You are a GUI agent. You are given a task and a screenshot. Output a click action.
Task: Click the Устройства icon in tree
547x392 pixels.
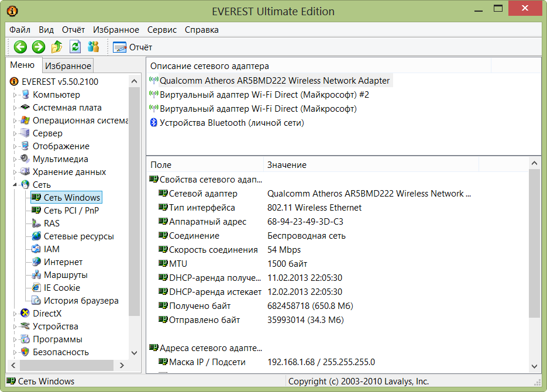coord(25,326)
